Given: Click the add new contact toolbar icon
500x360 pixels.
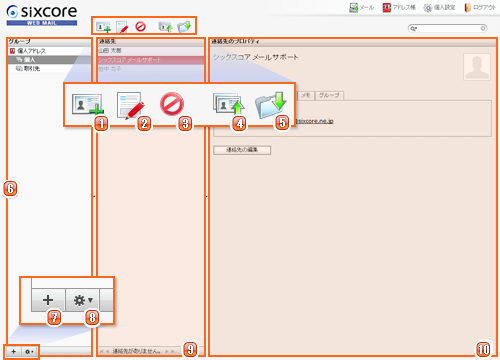Looking at the screenshot, I should (x=103, y=27).
